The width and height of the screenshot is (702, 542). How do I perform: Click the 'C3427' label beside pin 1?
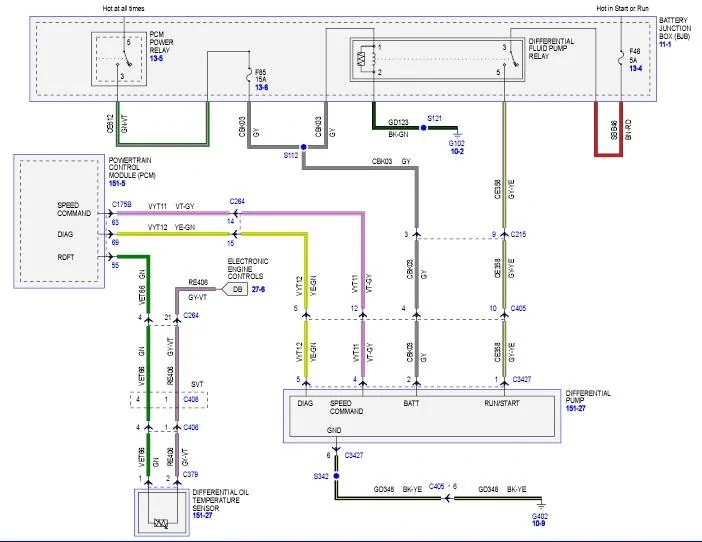tap(522, 379)
